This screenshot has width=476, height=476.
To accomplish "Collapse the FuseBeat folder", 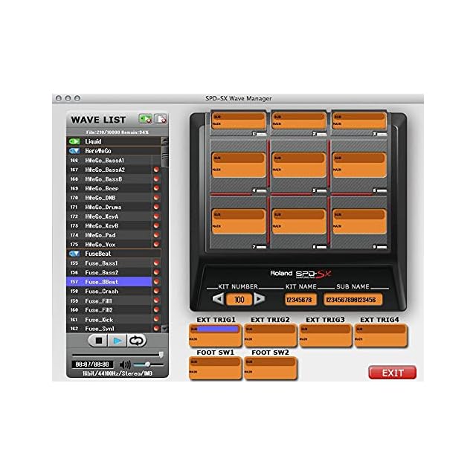I will click(74, 254).
